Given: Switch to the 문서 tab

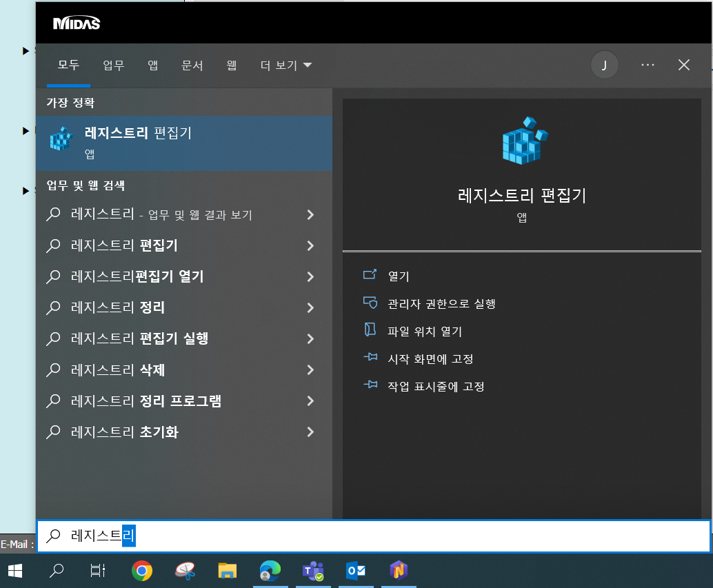Looking at the screenshot, I should [x=192, y=65].
